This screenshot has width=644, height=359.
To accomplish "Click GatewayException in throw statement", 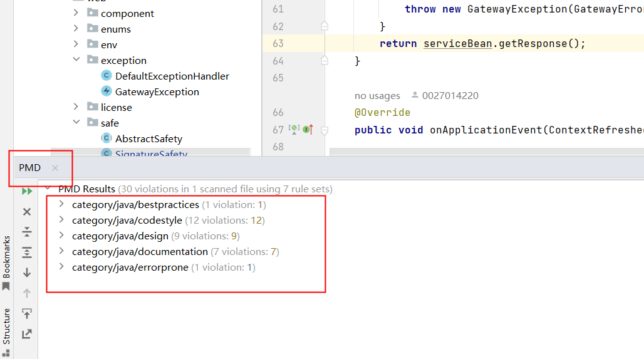I will pos(517,9).
